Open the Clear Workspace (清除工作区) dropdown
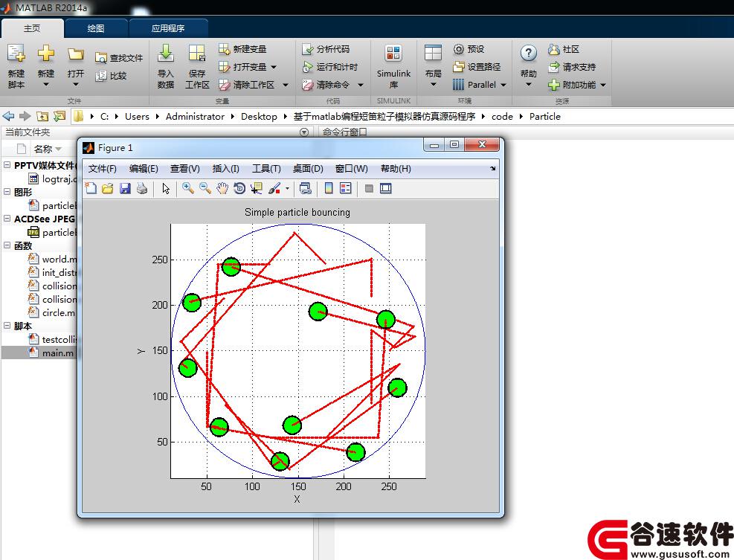 [x=286, y=85]
